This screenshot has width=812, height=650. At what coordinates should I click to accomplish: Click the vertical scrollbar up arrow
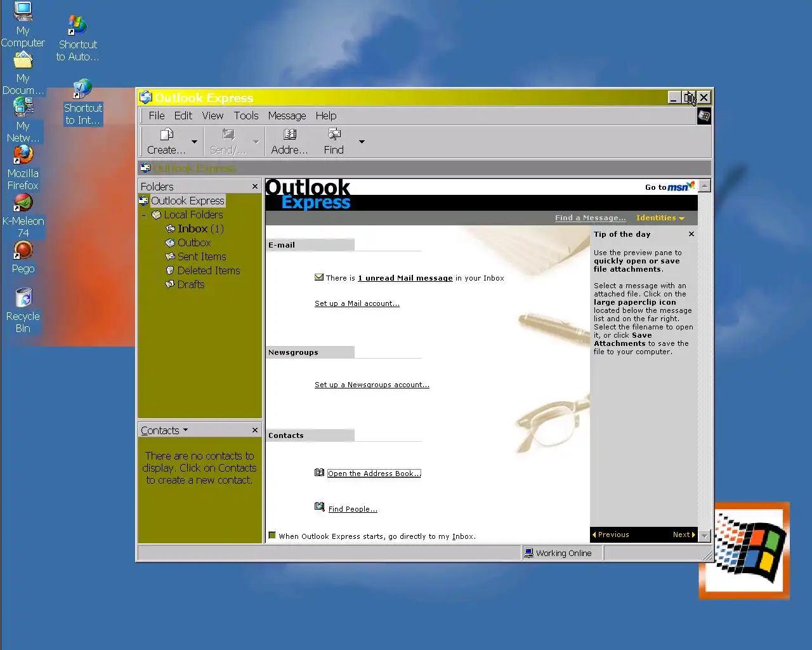point(704,185)
